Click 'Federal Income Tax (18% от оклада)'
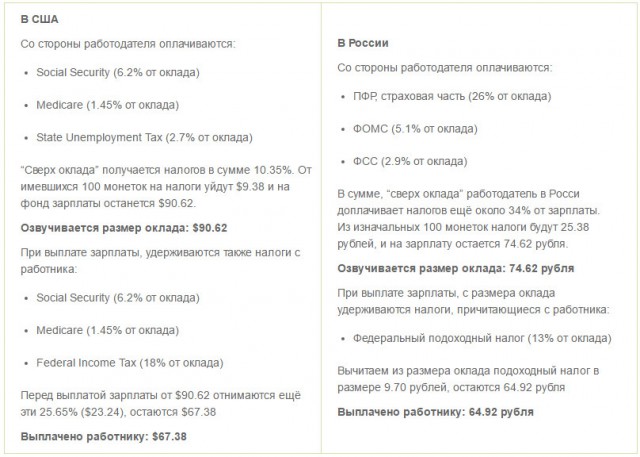This screenshot has height=457, width=640. point(130,363)
